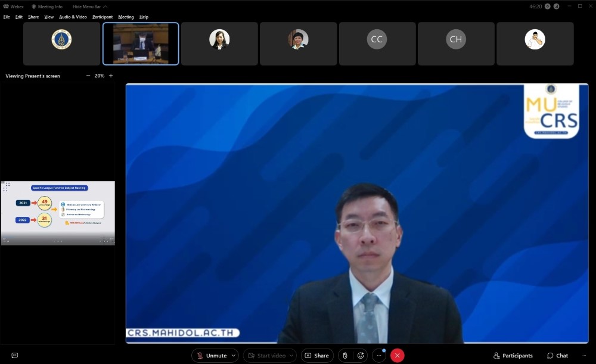This screenshot has height=364, width=596.
Task: Open the Audio & Video menu
Action: tap(73, 17)
